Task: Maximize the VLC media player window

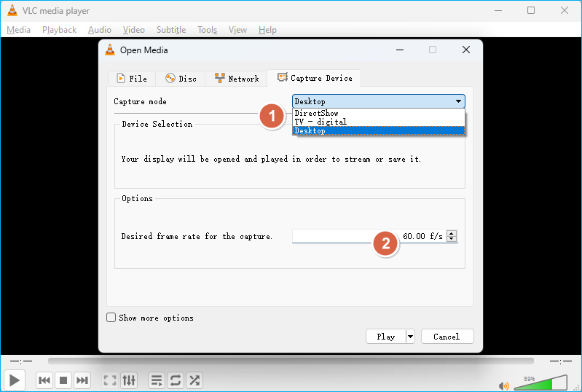Action: tap(531, 10)
